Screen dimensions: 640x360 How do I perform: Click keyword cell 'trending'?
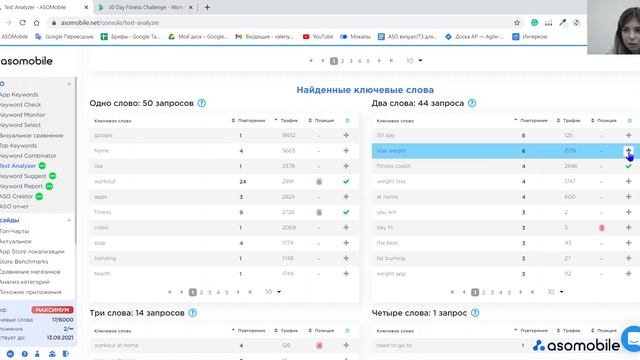click(x=105, y=258)
